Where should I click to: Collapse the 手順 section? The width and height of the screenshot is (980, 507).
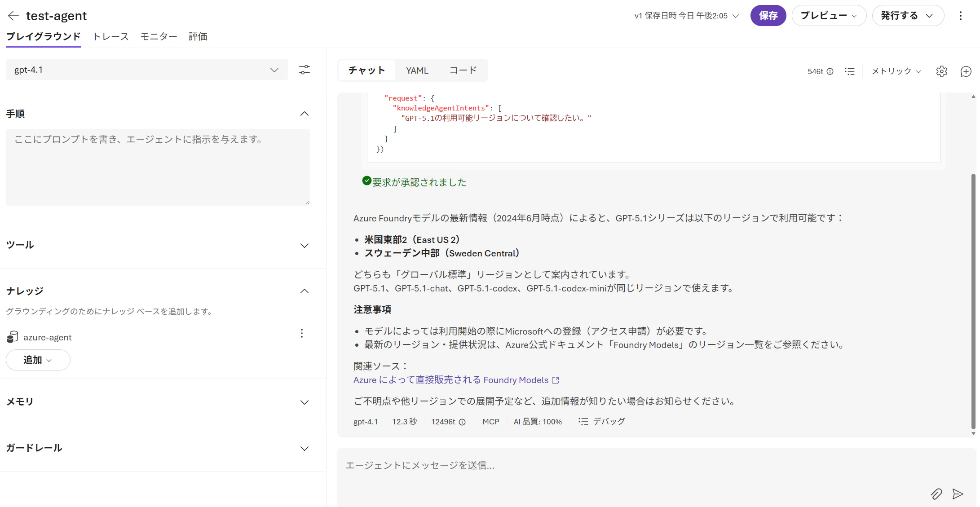[x=305, y=114]
